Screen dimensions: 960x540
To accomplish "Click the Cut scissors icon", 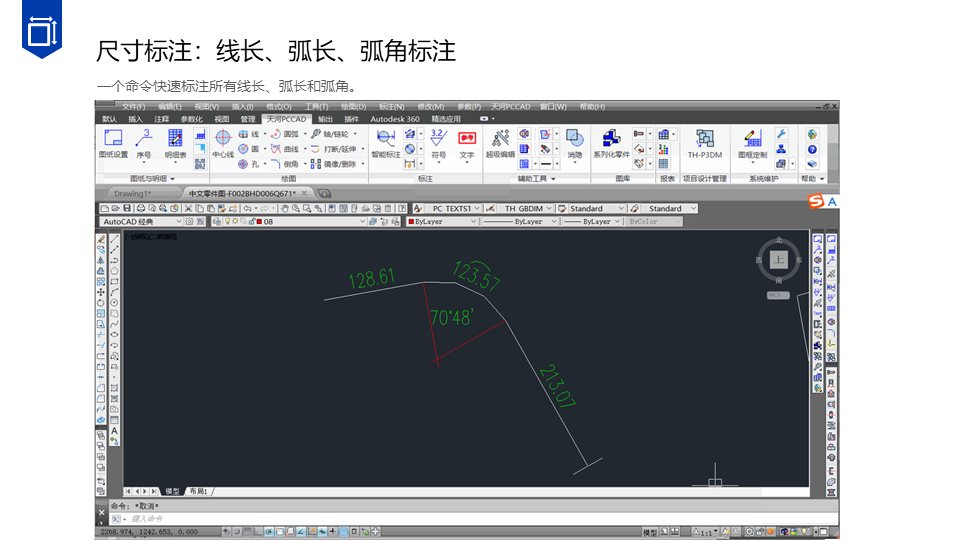I will [189, 209].
